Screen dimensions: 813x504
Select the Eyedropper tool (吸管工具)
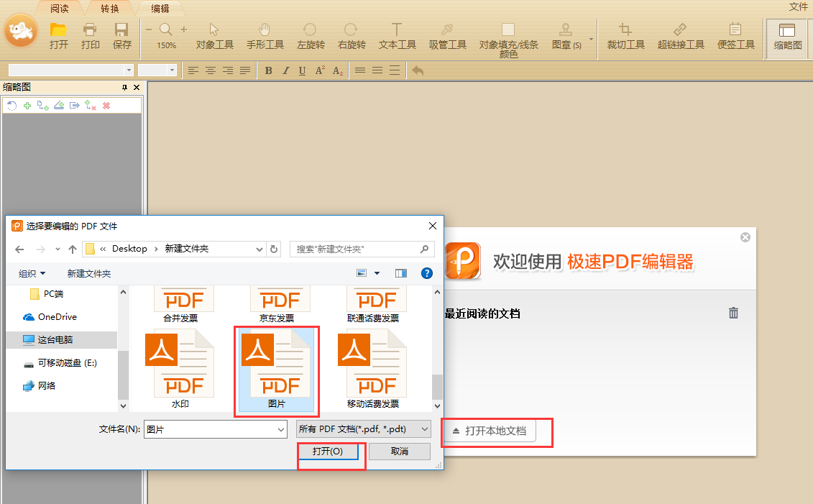coord(447,36)
